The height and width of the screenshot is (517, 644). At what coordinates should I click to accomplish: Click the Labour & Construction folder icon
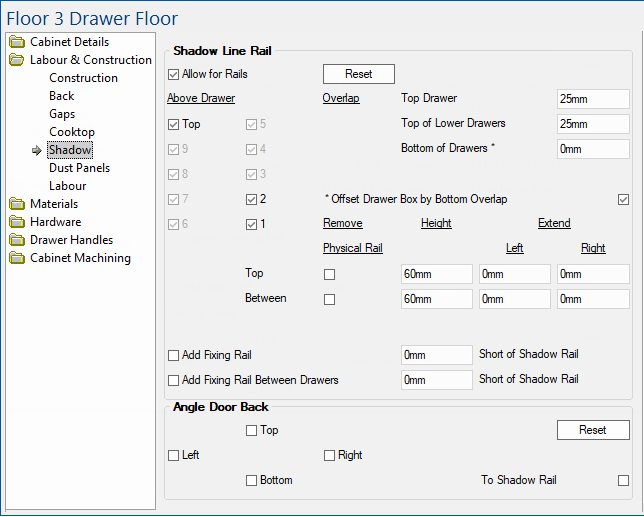click(18, 60)
